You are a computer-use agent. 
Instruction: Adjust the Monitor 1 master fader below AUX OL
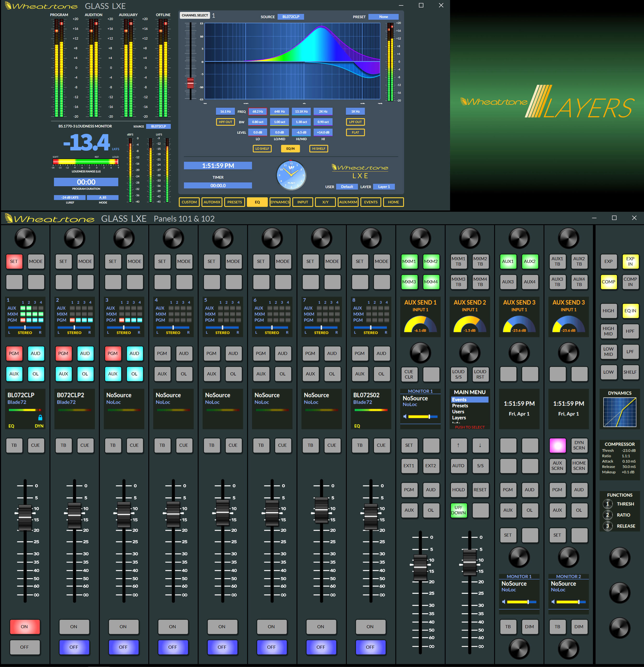[420, 567]
